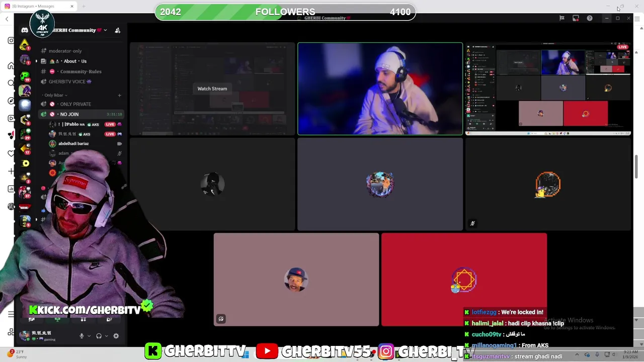644x362 pixels.
Task: Click chat username cucho09tv
Action: coord(486,334)
